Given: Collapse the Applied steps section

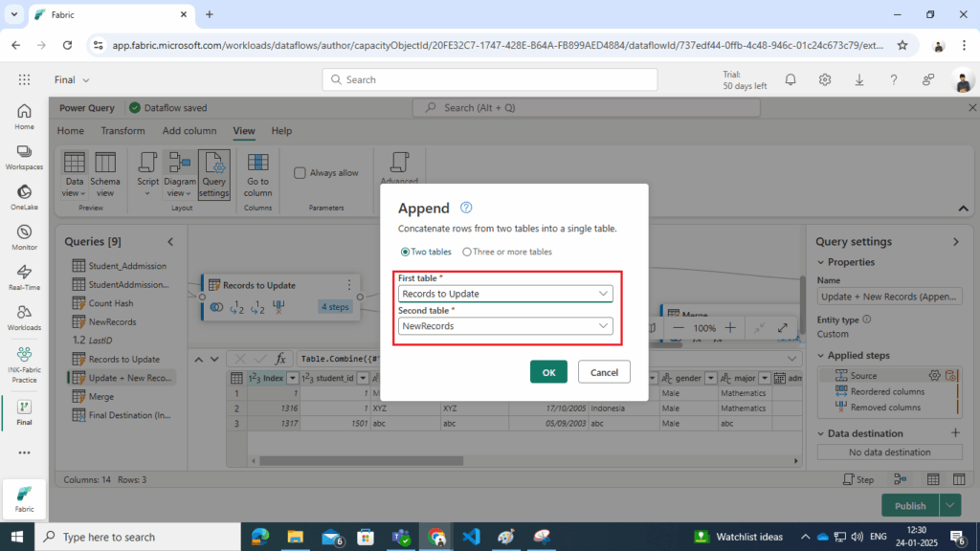Looking at the screenshot, I should 820,356.
